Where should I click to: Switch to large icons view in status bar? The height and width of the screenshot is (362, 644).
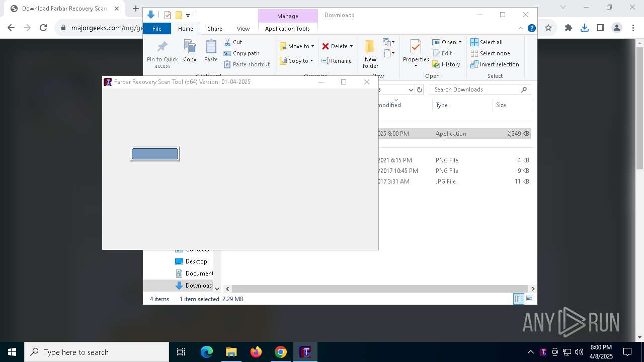[530, 299]
